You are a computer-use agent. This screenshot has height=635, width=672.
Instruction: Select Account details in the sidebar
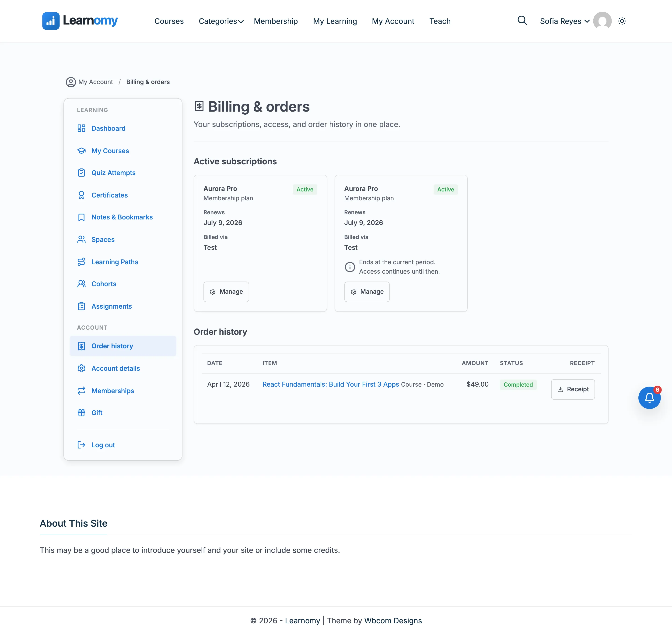click(x=123, y=368)
